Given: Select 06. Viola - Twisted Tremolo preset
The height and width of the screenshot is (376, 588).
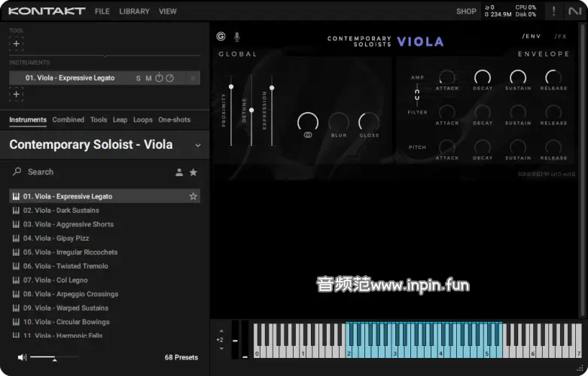Looking at the screenshot, I should [105, 266].
